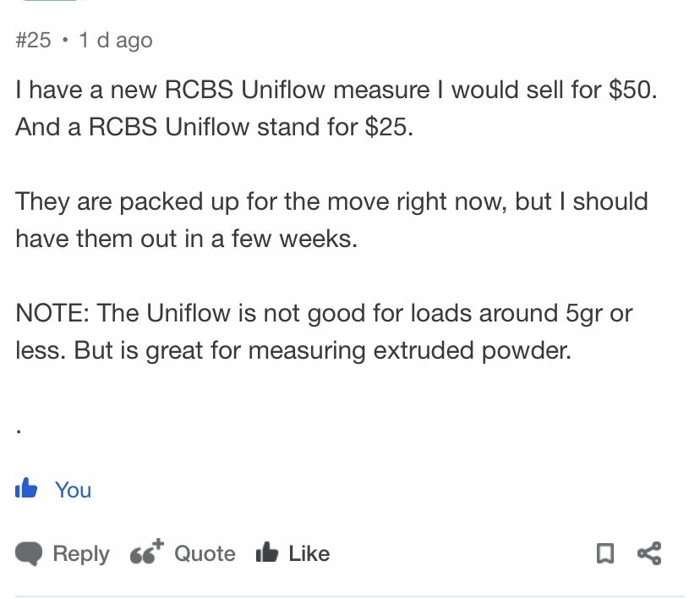The width and height of the screenshot is (700, 599).
Task: Click the dark thumbs-up icon beside Like
Action: [267, 552]
